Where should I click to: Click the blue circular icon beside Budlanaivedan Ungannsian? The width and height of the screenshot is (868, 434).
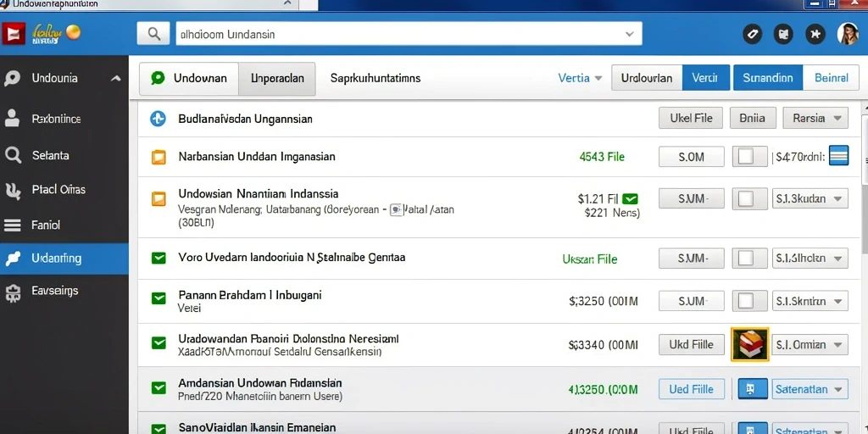click(x=159, y=119)
